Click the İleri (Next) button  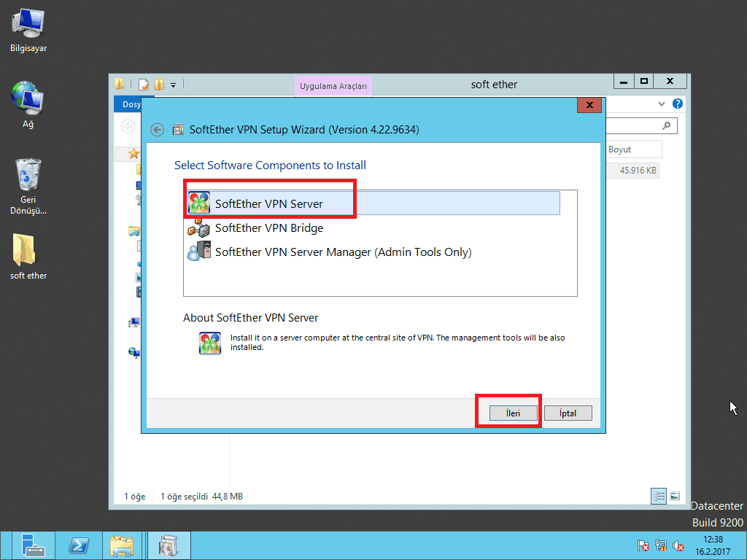(x=513, y=413)
